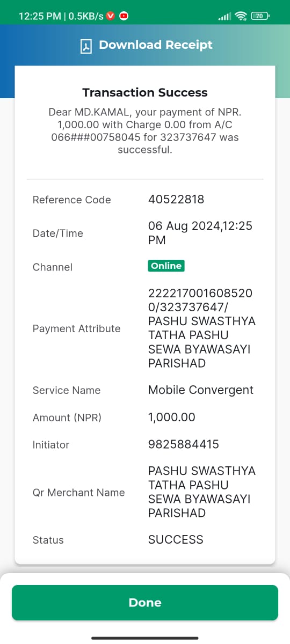Viewport: 290px width, 644px height.
Task: Tap the red Vivaldi notification icon
Action: pyautogui.click(x=111, y=16)
